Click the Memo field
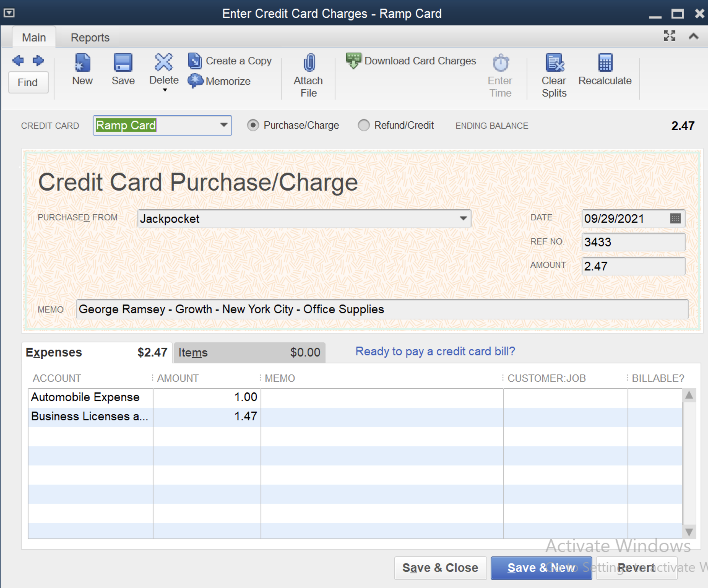 (x=382, y=309)
